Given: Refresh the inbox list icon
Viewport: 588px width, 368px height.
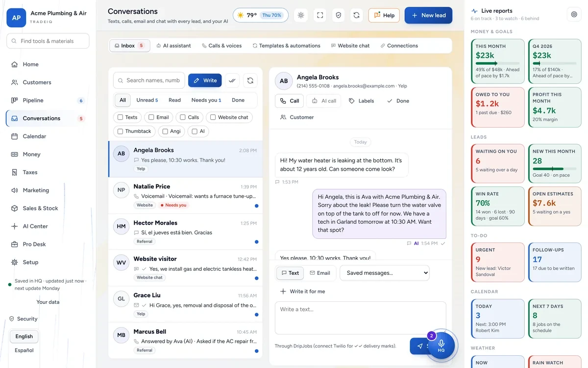Looking at the screenshot, I should tap(250, 80).
